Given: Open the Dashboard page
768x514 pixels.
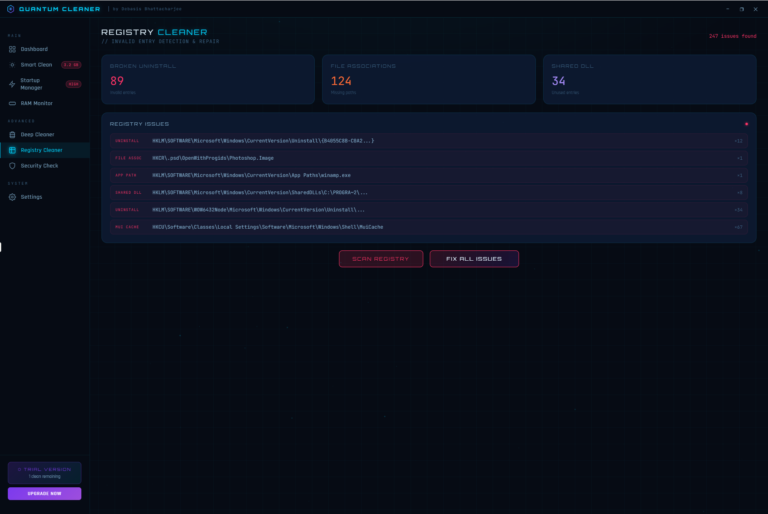Looking at the screenshot, I should (45, 49).
